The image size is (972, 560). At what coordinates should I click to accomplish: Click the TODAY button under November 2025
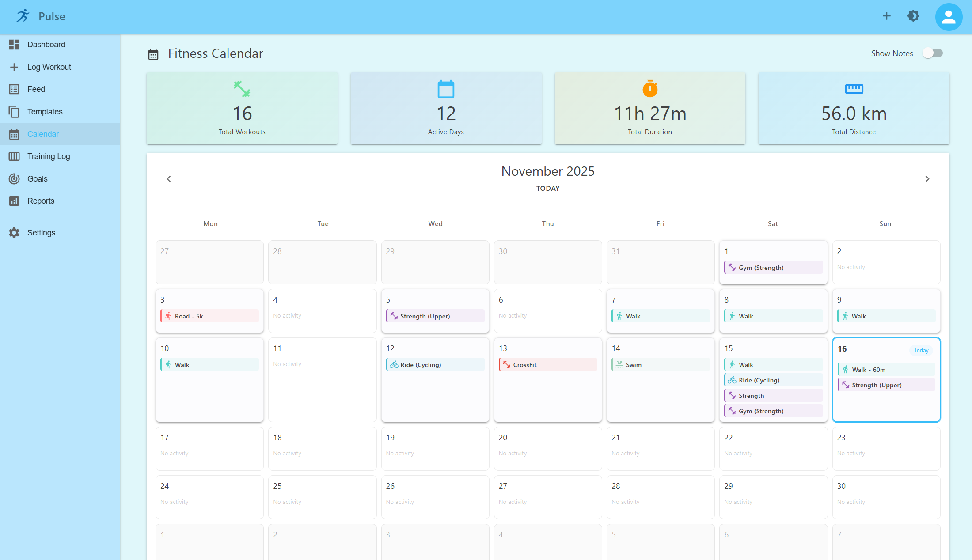[548, 188]
